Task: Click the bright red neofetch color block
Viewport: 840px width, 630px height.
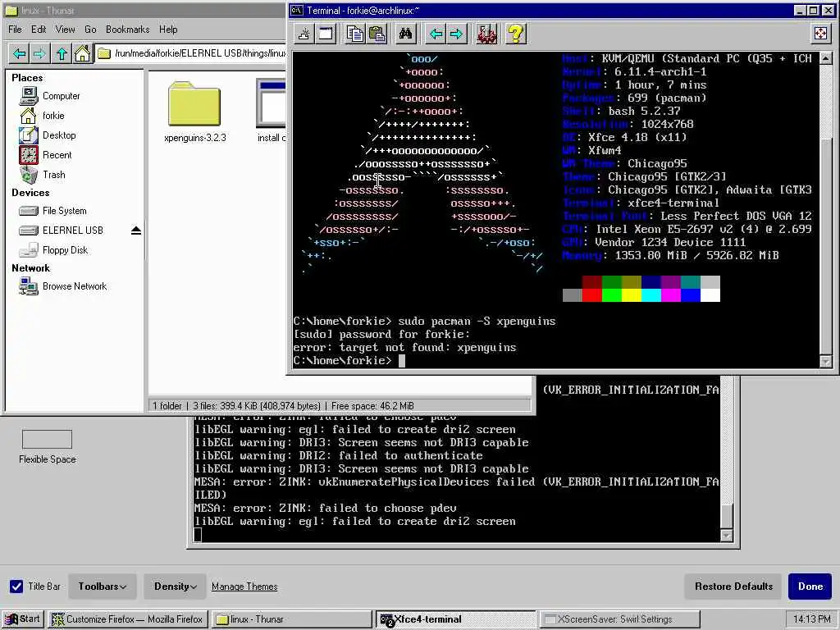Action: (x=592, y=295)
